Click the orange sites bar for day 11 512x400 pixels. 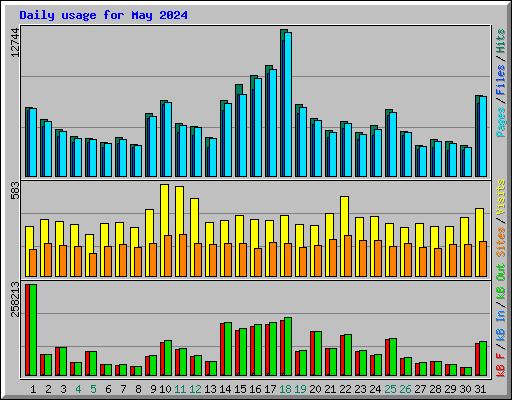183,255
